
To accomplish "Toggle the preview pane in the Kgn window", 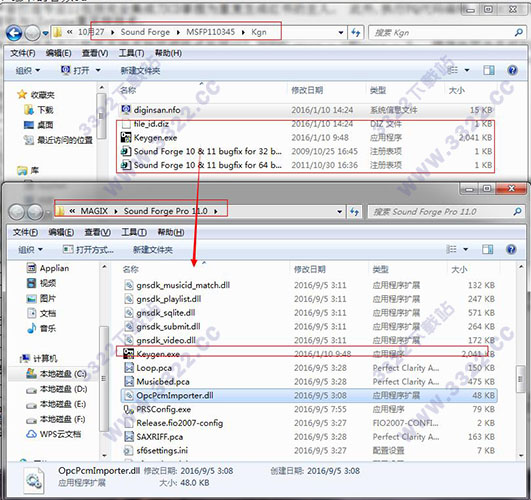I will [x=489, y=70].
